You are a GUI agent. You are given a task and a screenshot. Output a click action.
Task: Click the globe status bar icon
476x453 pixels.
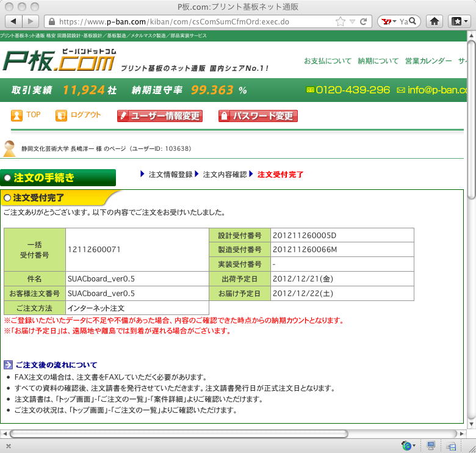pyautogui.click(x=407, y=446)
